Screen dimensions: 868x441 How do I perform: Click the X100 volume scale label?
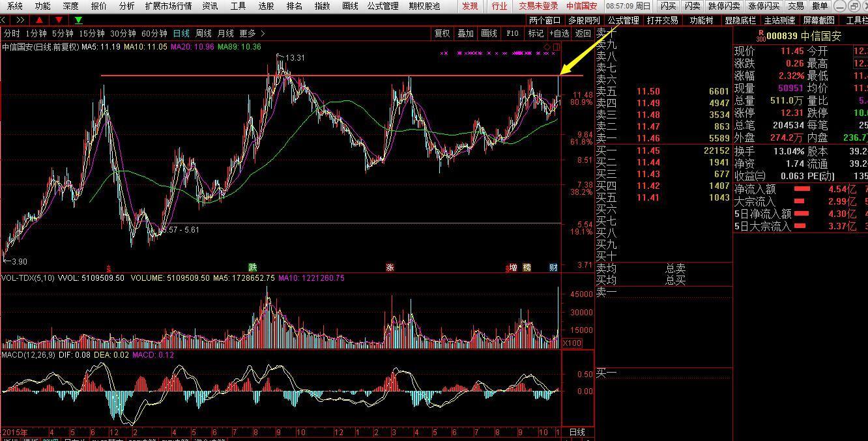[x=571, y=343]
